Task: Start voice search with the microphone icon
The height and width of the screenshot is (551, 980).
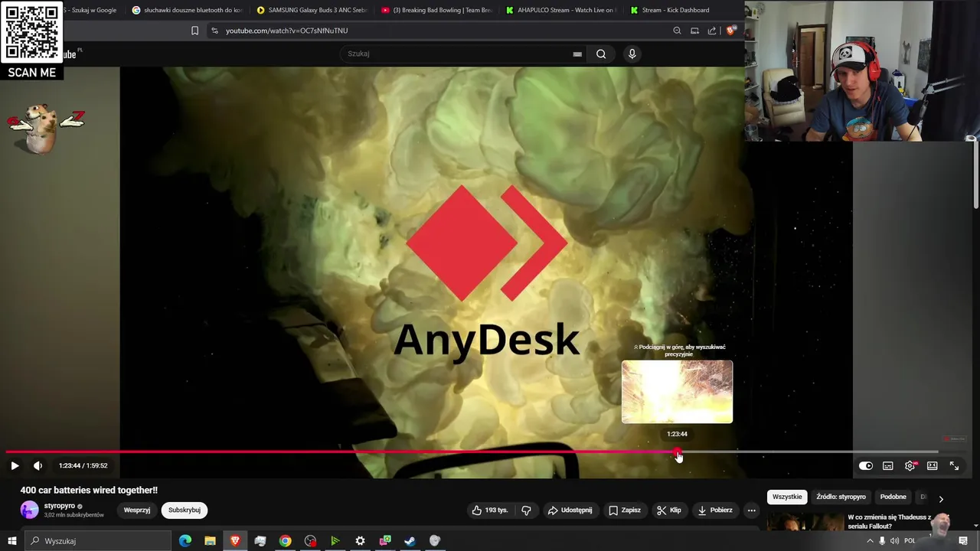Action: tap(632, 54)
